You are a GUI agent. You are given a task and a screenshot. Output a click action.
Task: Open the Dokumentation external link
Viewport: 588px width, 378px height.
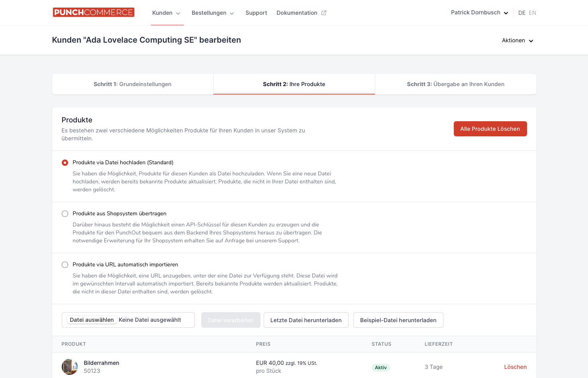[302, 13]
